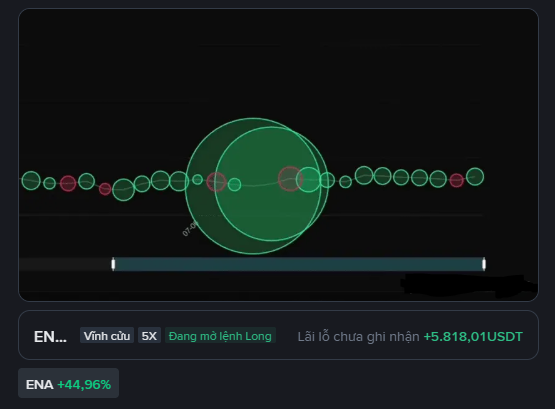Viewport: 555px width, 409px height.
Task: Open the ENA +44,96% coin tag
Action: [x=68, y=384]
